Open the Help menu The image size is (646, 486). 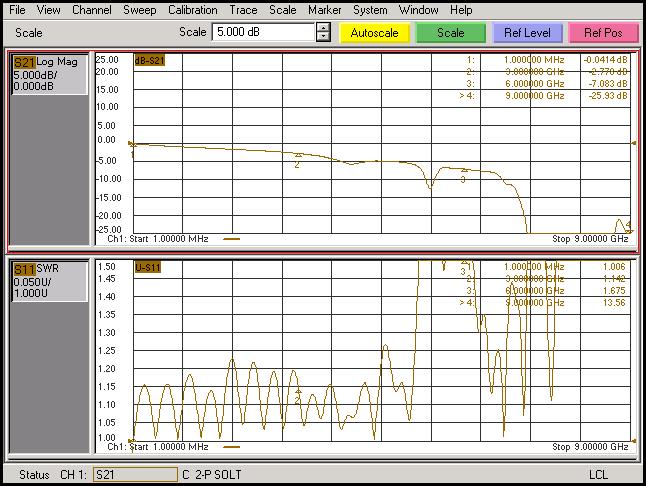(x=461, y=10)
